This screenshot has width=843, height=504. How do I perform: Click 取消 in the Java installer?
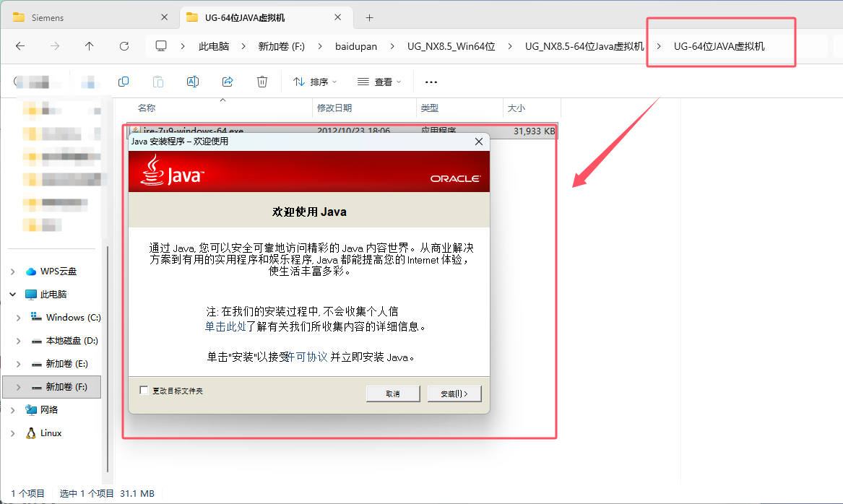(393, 394)
